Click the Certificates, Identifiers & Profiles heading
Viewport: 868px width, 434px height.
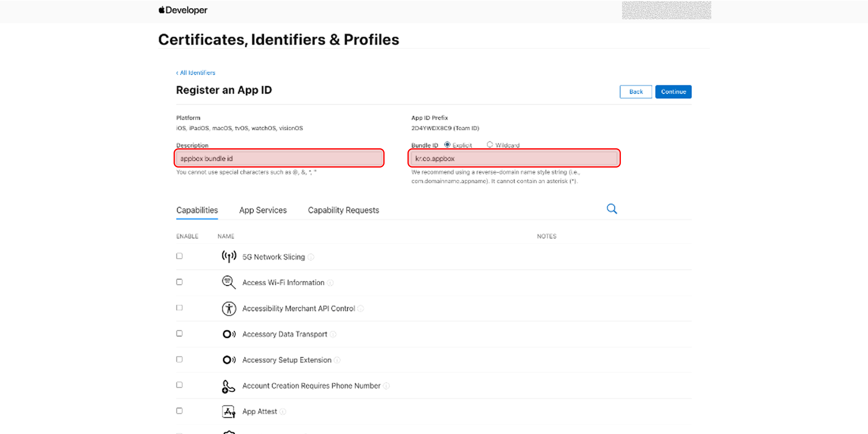pyautogui.click(x=279, y=39)
